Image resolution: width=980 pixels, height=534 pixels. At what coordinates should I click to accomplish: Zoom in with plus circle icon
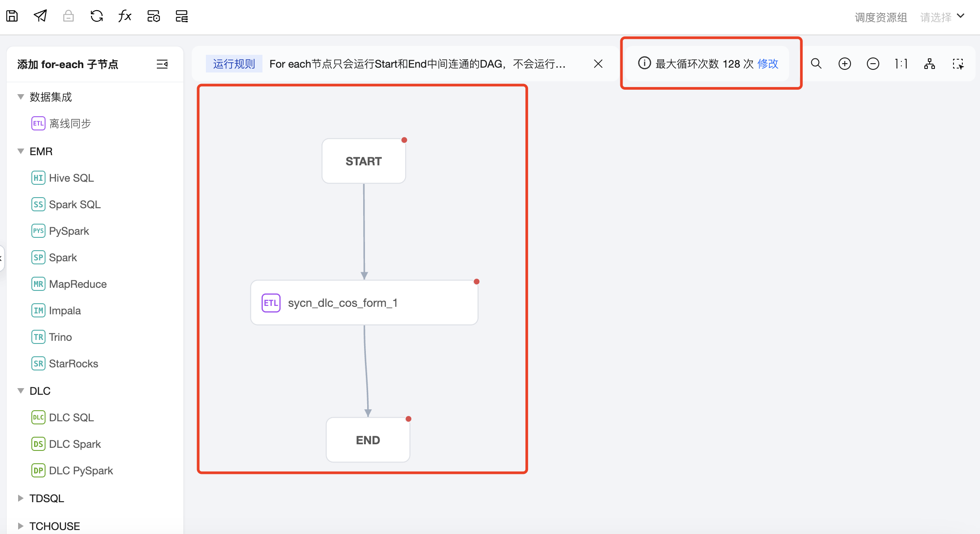(x=844, y=64)
